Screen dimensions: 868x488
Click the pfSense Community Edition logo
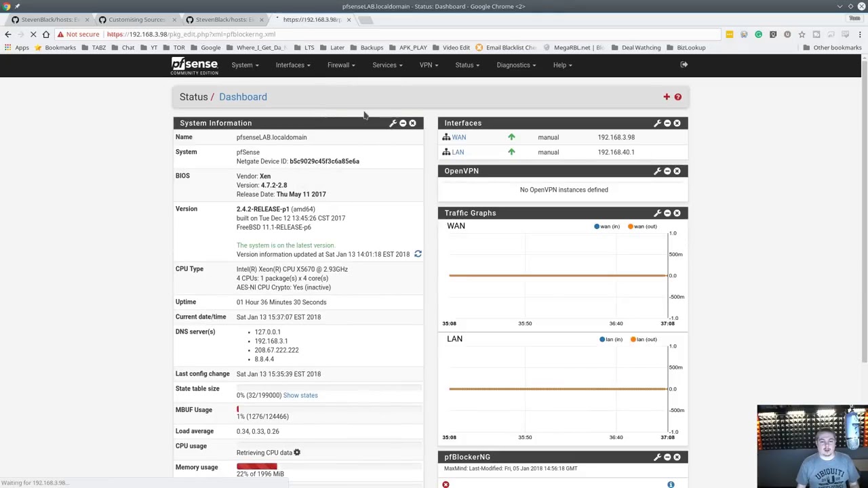[x=194, y=65]
